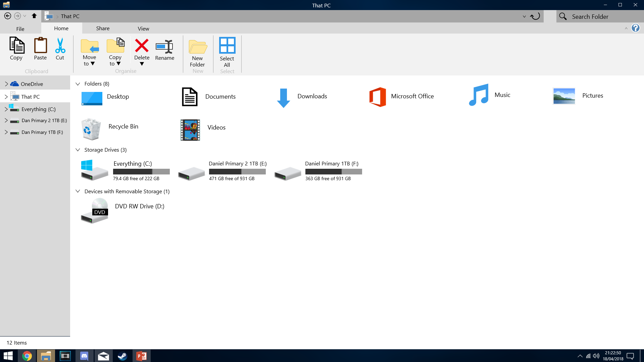Switch to the View ribbon tab
Viewport: 644px width, 362px height.
[143, 29]
